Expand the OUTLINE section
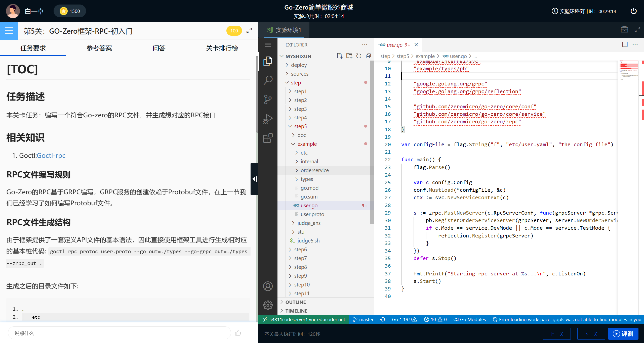 click(x=296, y=302)
